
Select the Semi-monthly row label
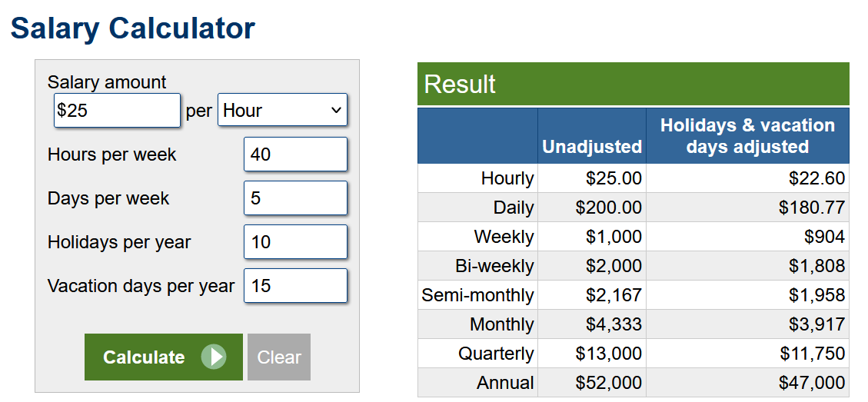click(477, 295)
